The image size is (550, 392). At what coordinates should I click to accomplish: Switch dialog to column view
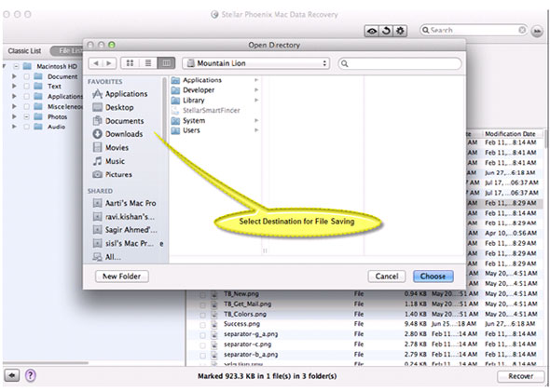coord(166,63)
